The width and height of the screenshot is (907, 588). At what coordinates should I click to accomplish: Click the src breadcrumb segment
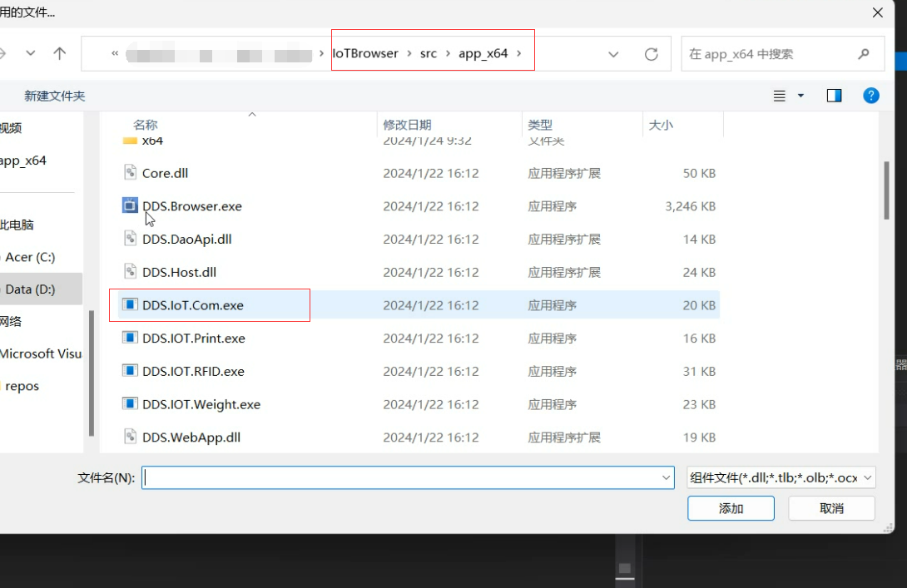coord(428,53)
